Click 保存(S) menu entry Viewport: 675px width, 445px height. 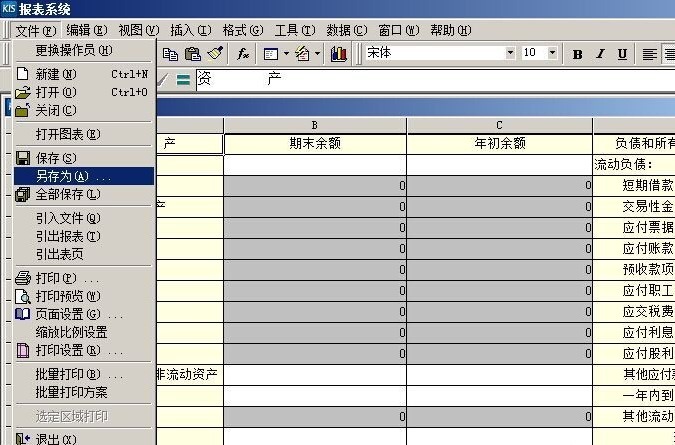84,158
